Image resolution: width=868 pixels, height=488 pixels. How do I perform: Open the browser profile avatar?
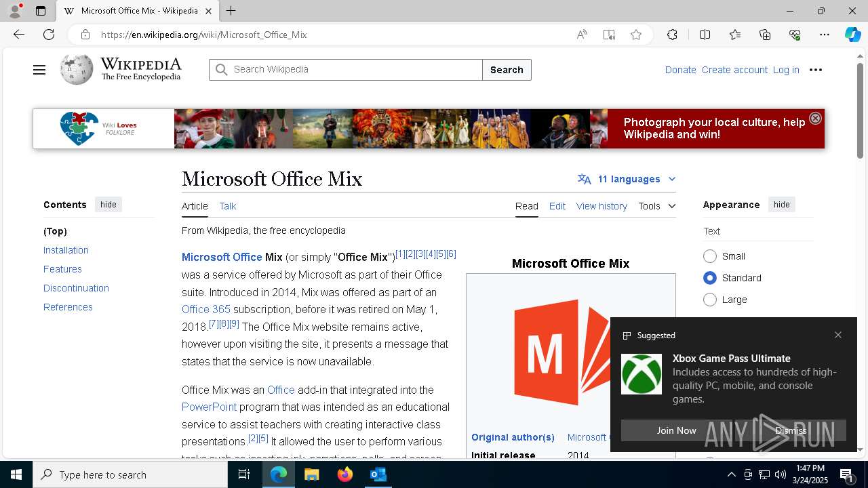pos(15,11)
